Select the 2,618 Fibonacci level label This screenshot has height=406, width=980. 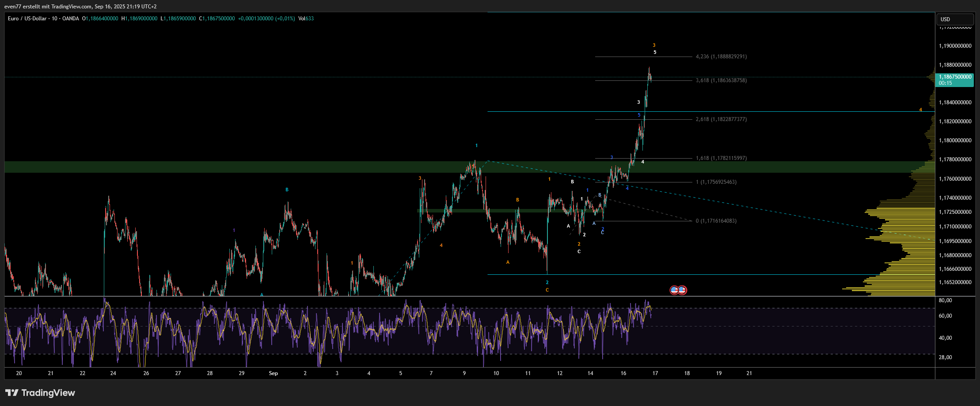(721, 119)
